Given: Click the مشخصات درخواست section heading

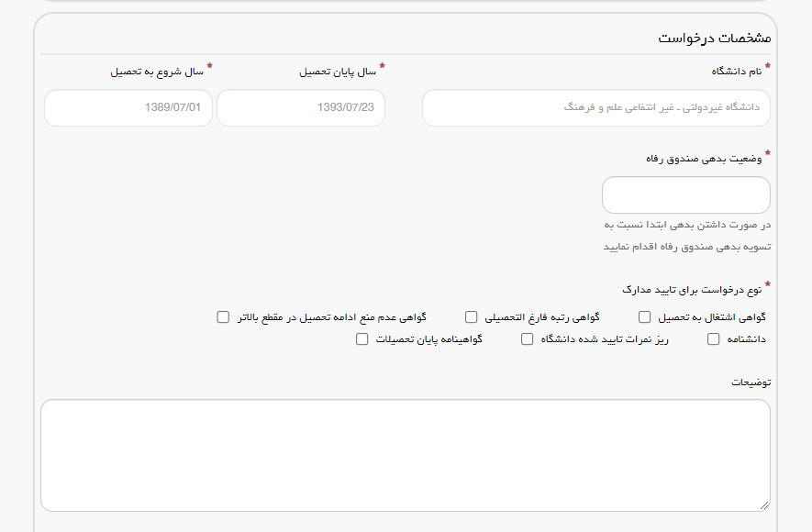Looking at the screenshot, I should click(715, 39).
